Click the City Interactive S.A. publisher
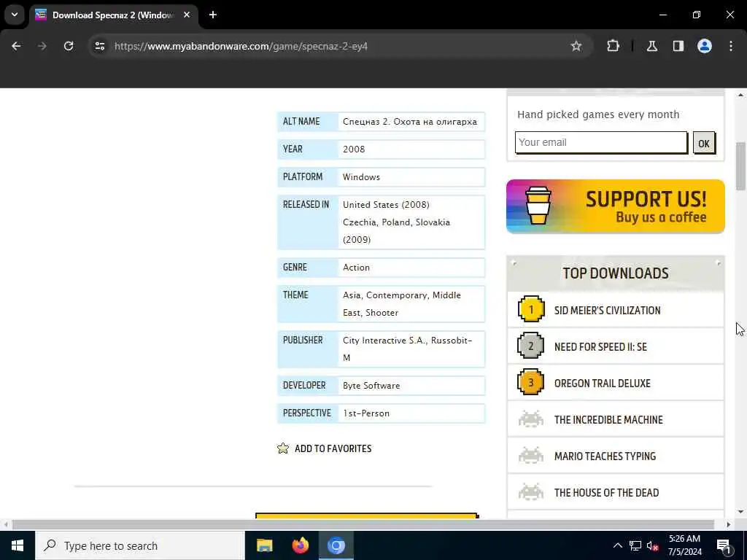The height and width of the screenshot is (560, 747). click(x=384, y=341)
